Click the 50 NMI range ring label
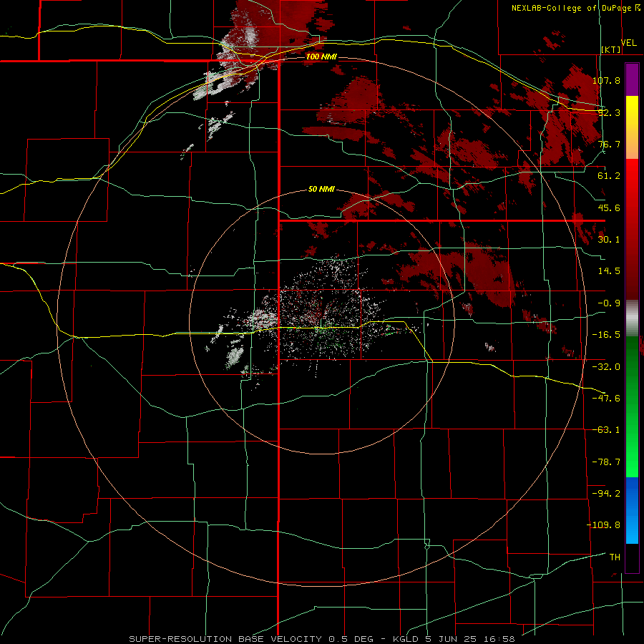This screenshot has height=644, width=644. pos(321,190)
